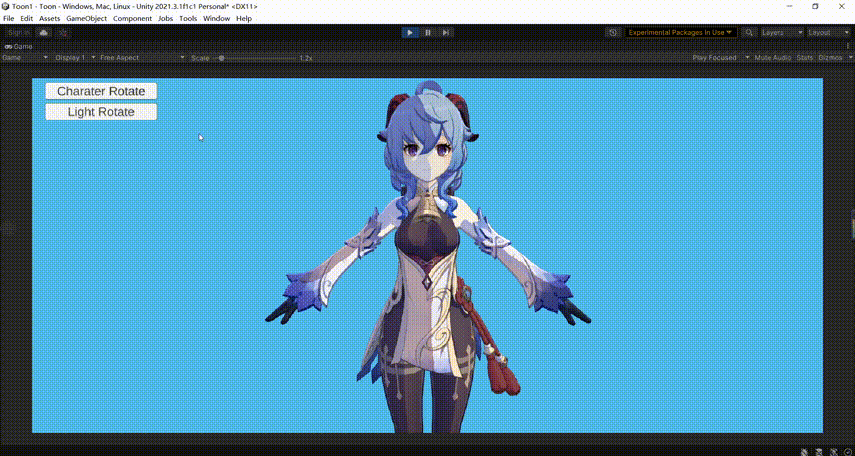This screenshot has height=456, width=855.
Task: Open the Layers dropdown
Action: click(x=782, y=32)
